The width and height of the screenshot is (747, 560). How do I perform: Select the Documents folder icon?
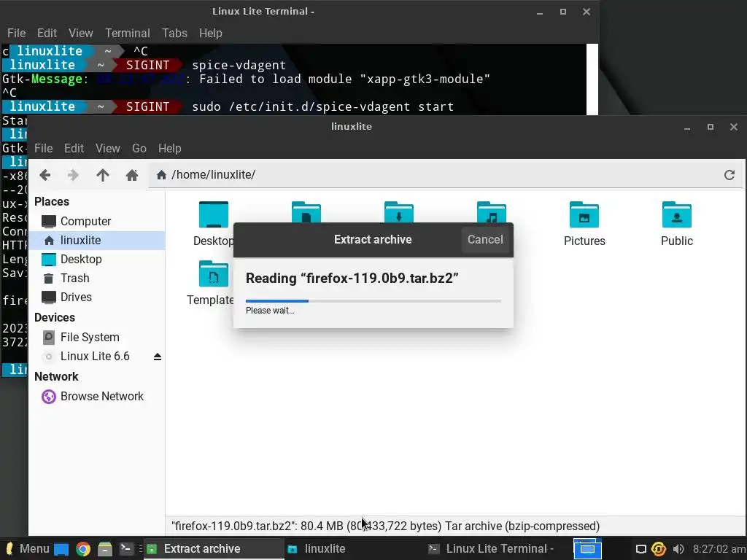[306, 212]
